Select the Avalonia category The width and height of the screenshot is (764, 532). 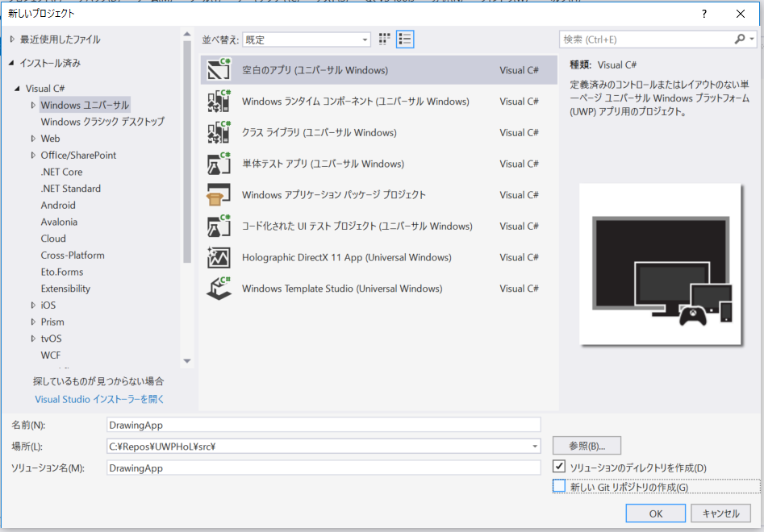pyautogui.click(x=59, y=222)
